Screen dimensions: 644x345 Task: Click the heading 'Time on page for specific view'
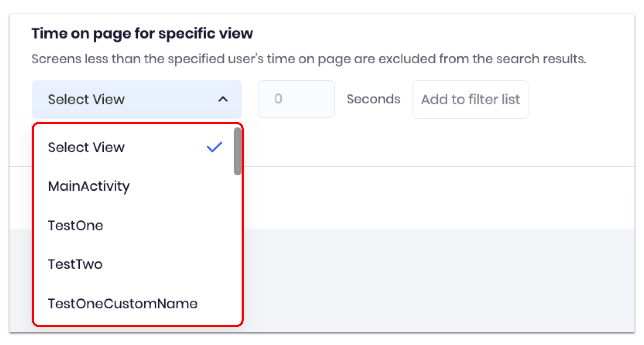[x=142, y=33]
